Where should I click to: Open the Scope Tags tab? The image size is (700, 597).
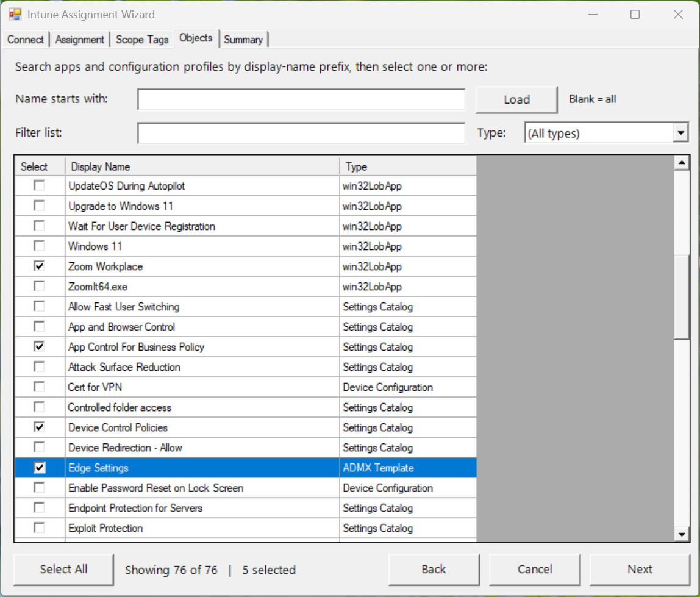tap(142, 39)
